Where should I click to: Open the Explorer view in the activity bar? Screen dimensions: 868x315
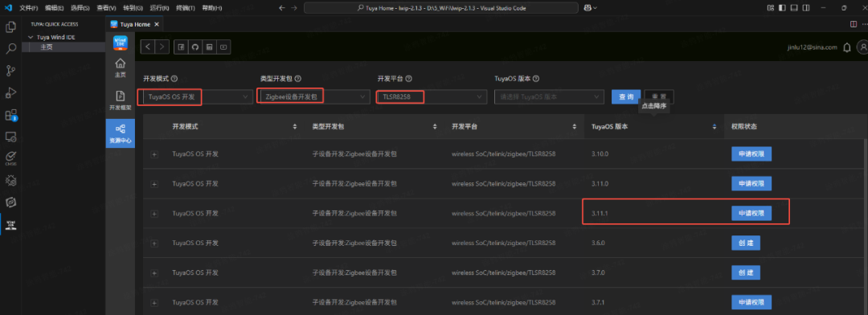10,27
